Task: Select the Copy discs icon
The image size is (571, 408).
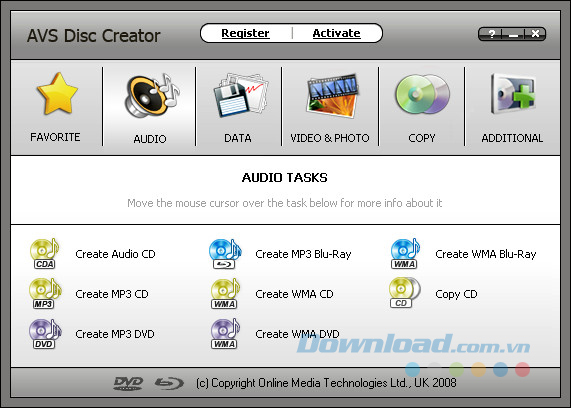Action: [422, 94]
